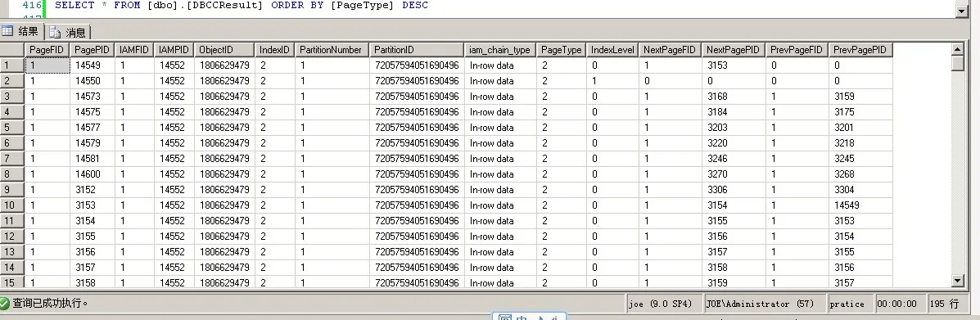Click the IndexLevel column header

pyautogui.click(x=612, y=50)
